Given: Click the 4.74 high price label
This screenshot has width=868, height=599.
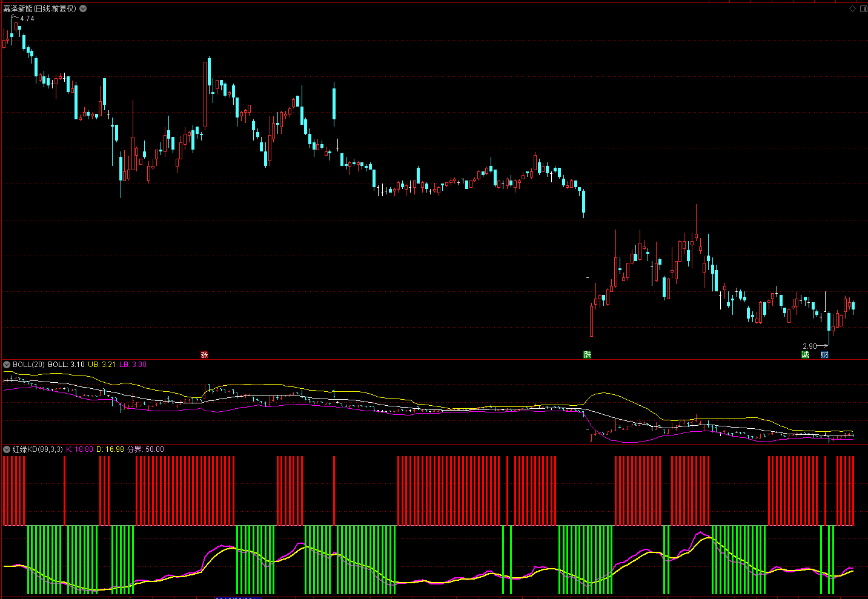Looking at the screenshot, I should pyautogui.click(x=27, y=19).
